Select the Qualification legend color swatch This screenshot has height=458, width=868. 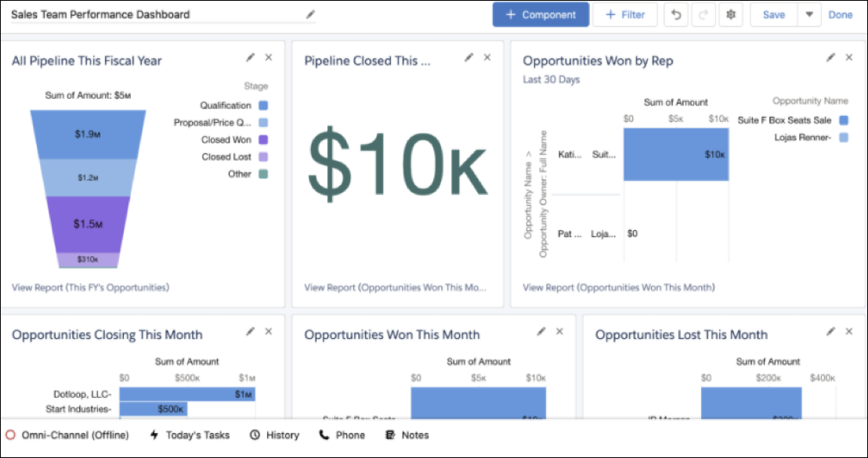coord(264,104)
